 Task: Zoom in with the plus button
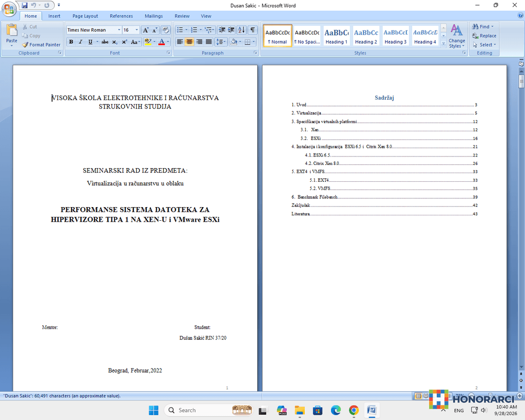(x=520, y=396)
